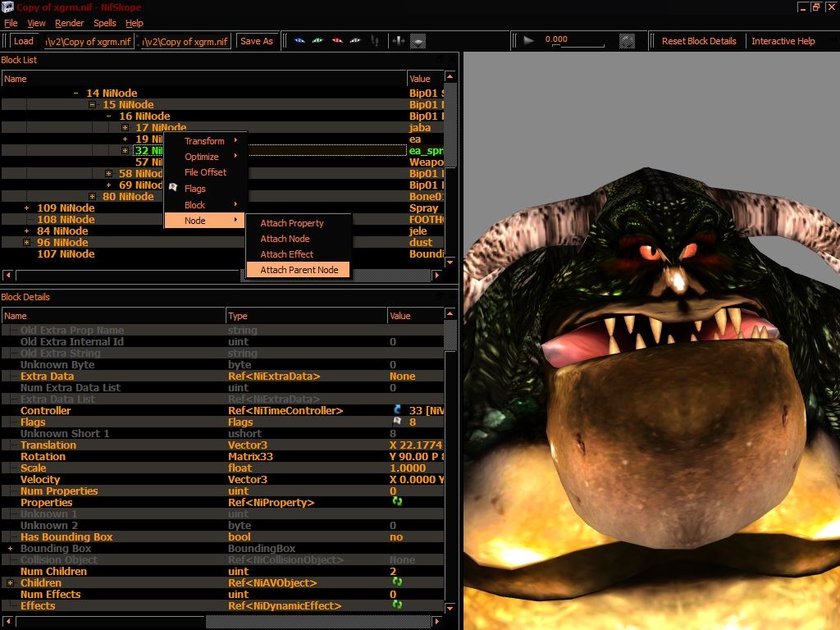Open the View menu
Image resolution: width=840 pixels, height=630 pixels.
point(36,23)
